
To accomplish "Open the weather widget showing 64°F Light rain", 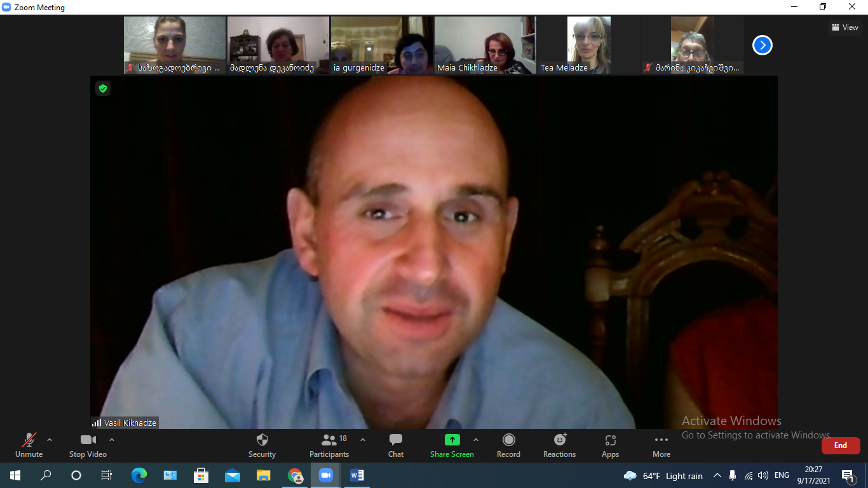I will (663, 476).
